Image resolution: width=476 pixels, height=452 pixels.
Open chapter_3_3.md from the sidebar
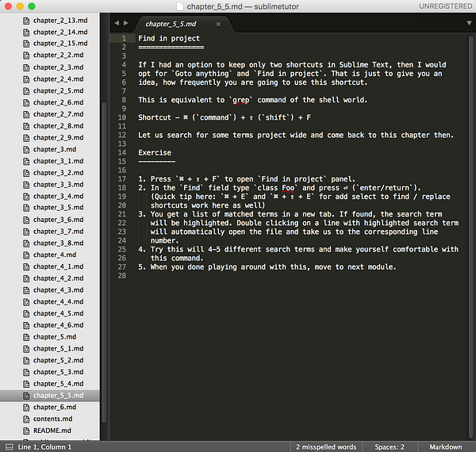(58, 185)
